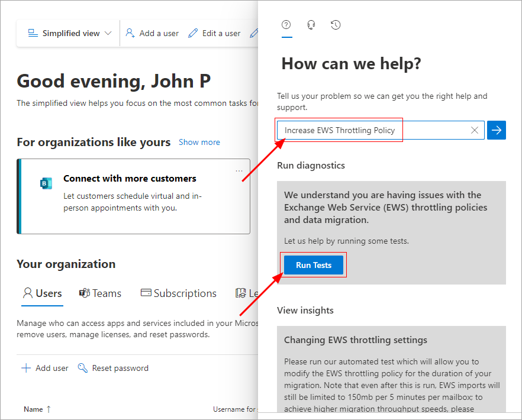Click the partially visible pencil icon in toolbar

click(x=254, y=33)
